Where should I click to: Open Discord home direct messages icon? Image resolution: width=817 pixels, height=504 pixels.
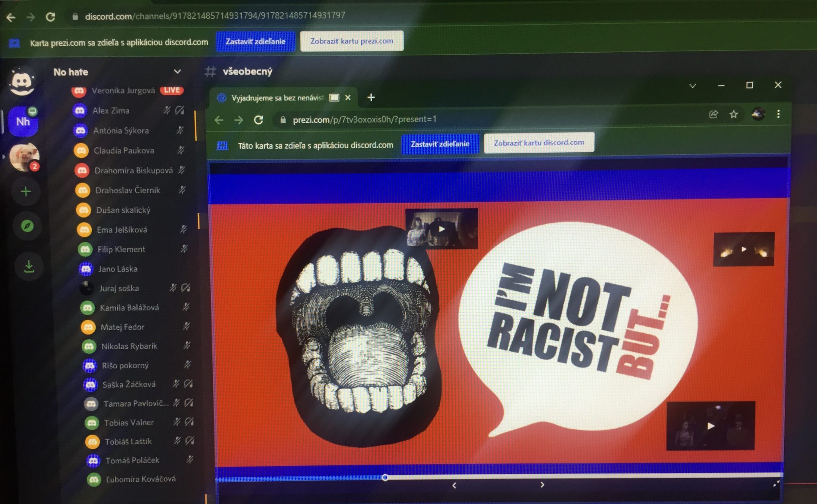coord(22,81)
